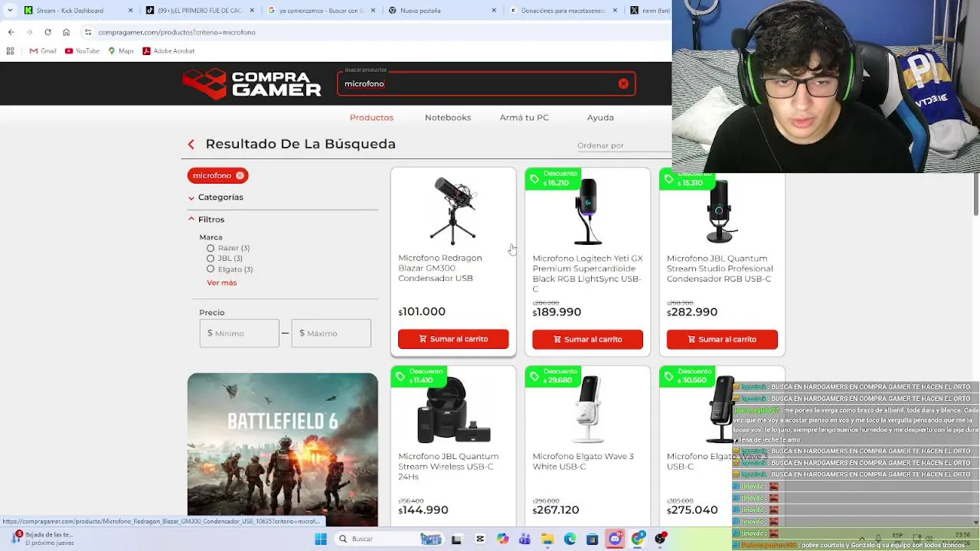This screenshot has width=980, height=551.
Task: Click the Compra Gamer logo
Action: point(252,83)
